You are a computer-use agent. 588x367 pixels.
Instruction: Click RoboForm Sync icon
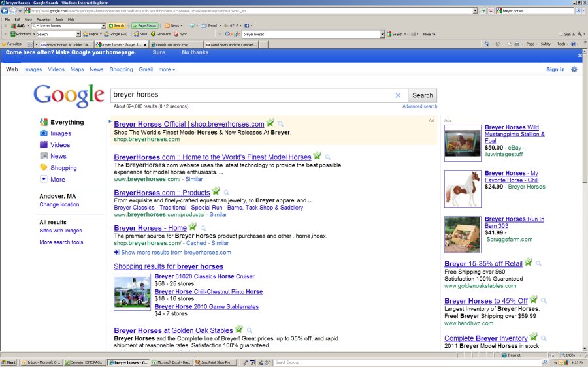[x=180, y=34]
